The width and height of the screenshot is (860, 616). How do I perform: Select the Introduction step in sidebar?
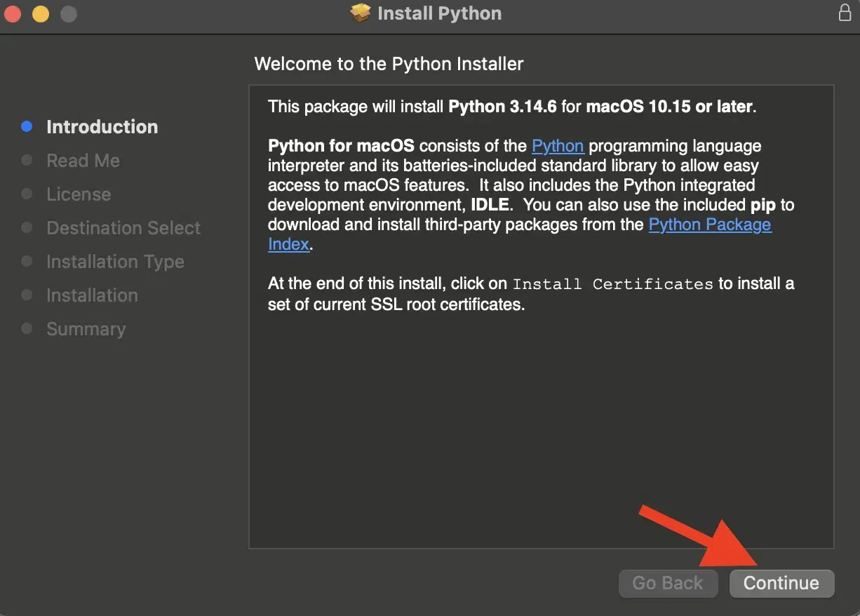[102, 127]
